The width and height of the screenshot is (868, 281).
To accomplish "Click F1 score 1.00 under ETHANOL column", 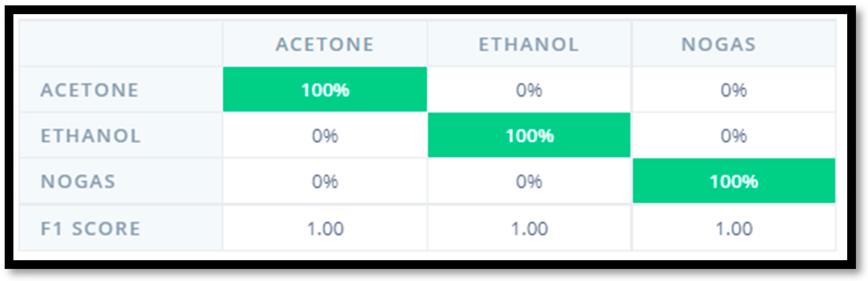I will tap(529, 228).
